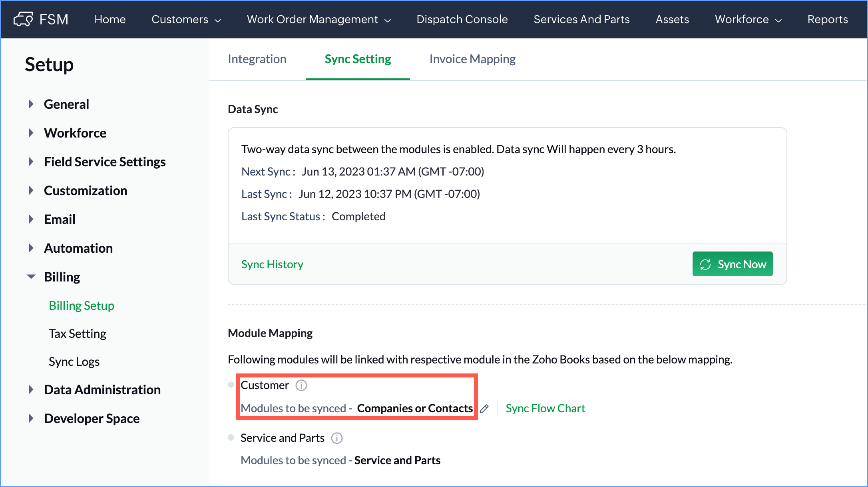Open Sync Logs in Billing section
Screen dimensions: 868x487
click(x=74, y=361)
